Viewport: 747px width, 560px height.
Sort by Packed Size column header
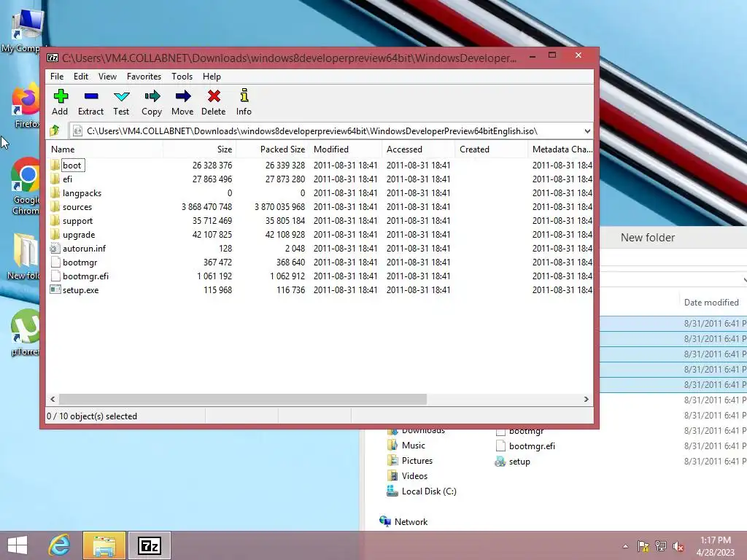[272, 149]
